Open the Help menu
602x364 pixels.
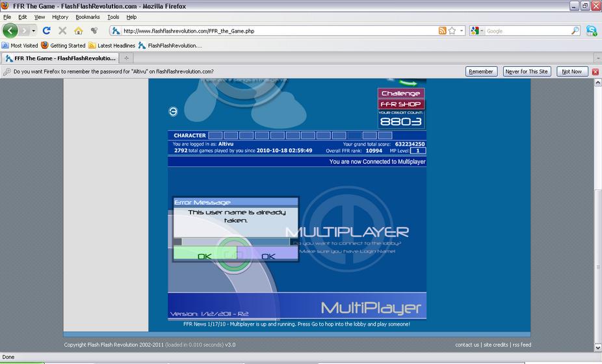[132, 17]
